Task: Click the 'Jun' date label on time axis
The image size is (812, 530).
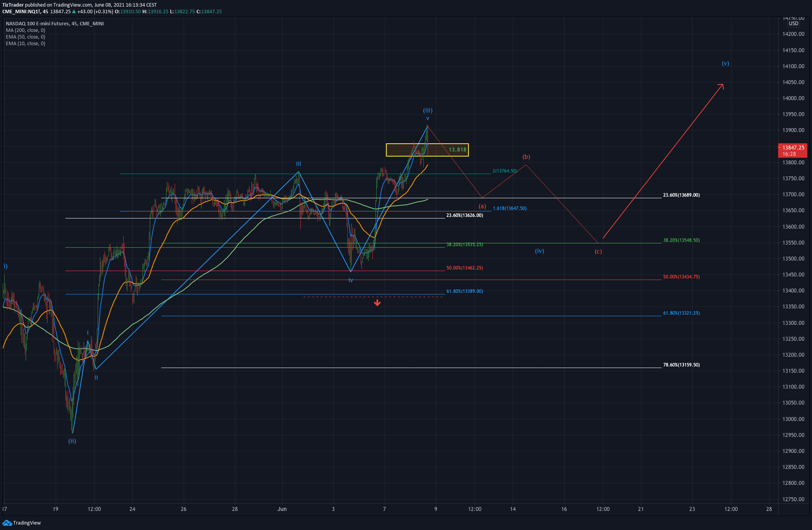Action: tap(282, 509)
